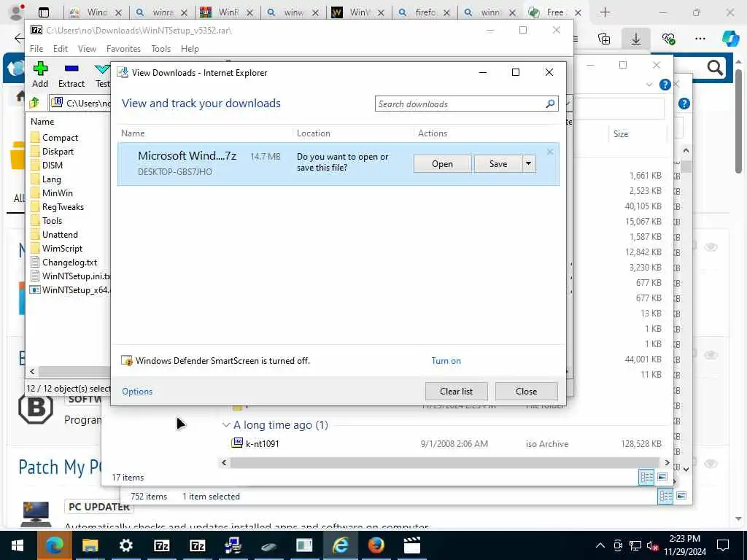Open Firefox from the taskbar

click(376, 545)
